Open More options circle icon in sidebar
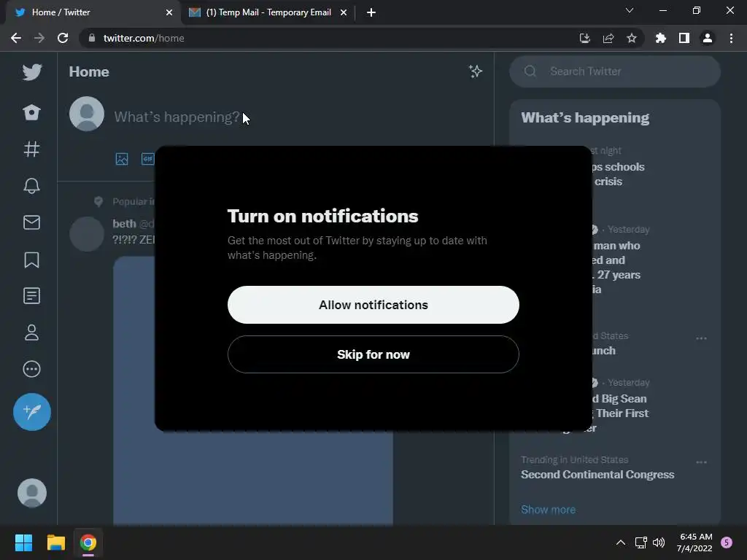747x560 pixels. click(31, 369)
